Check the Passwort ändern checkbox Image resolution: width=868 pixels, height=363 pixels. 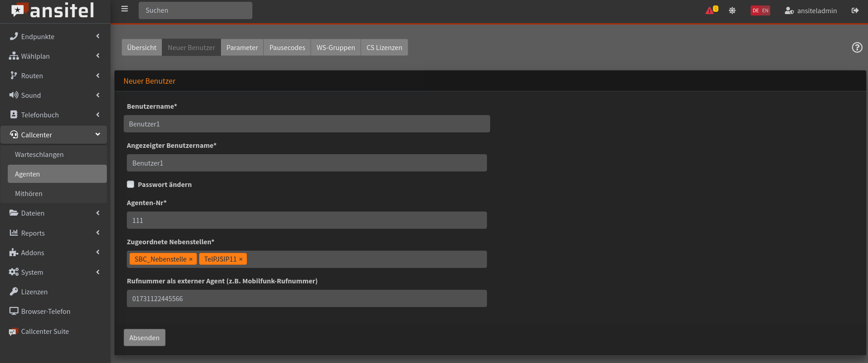click(x=130, y=184)
